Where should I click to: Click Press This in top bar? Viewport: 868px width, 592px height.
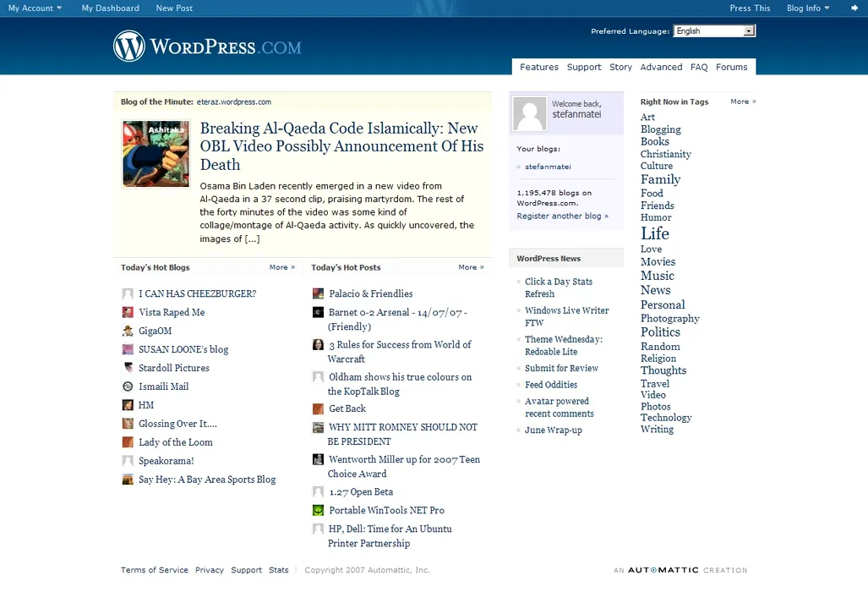point(750,8)
